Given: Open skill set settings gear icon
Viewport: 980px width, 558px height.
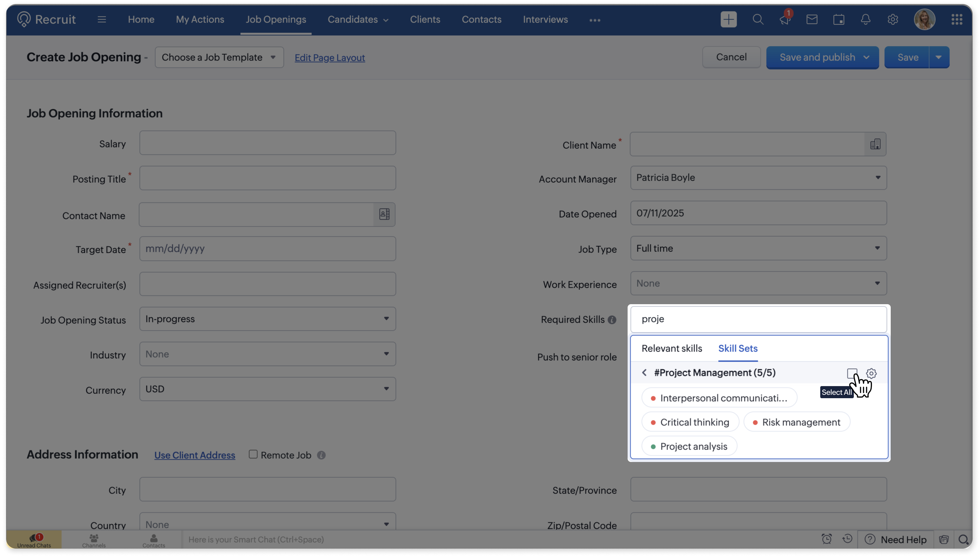Looking at the screenshot, I should pyautogui.click(x=871, y=373).
